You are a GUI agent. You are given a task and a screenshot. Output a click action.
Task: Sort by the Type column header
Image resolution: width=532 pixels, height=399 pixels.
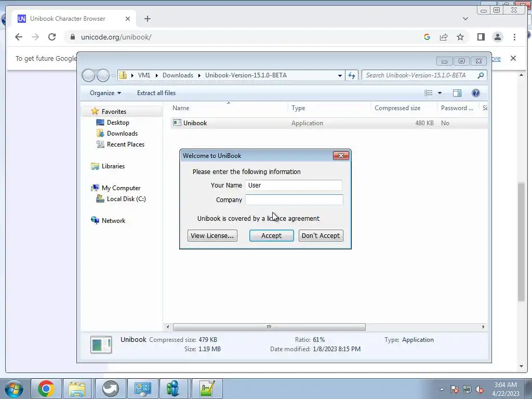(x=298, y=108)
